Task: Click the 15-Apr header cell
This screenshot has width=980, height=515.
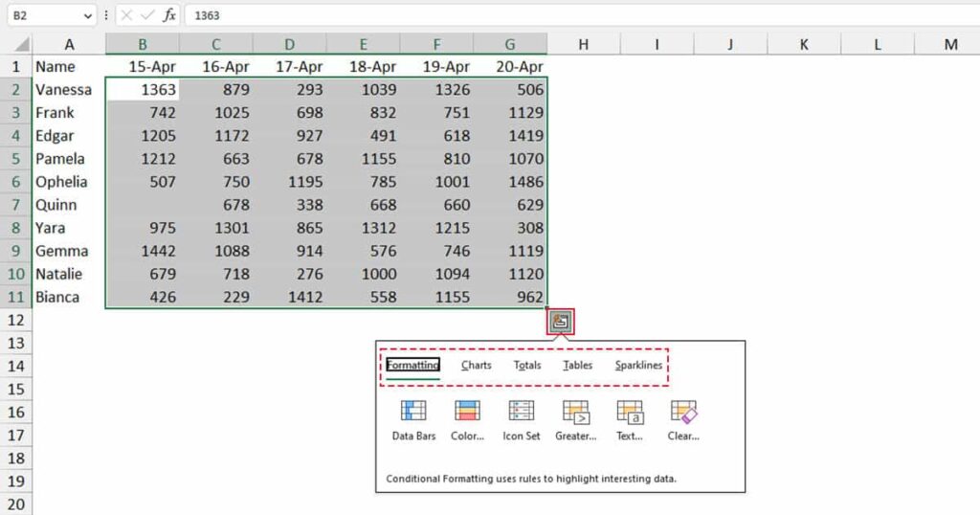Action: (143, 66)
